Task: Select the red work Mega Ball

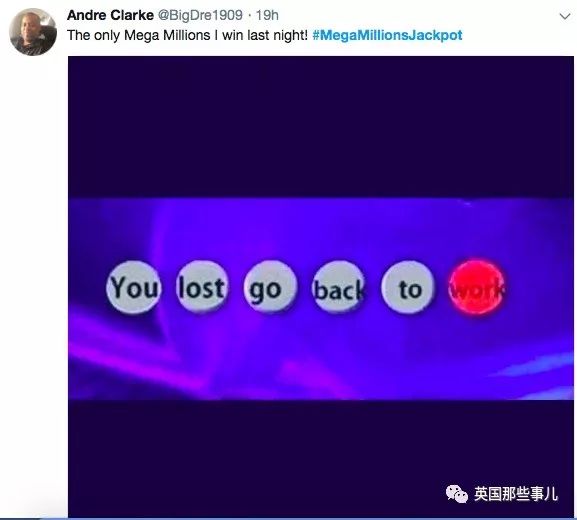Action: pos(477,287)
